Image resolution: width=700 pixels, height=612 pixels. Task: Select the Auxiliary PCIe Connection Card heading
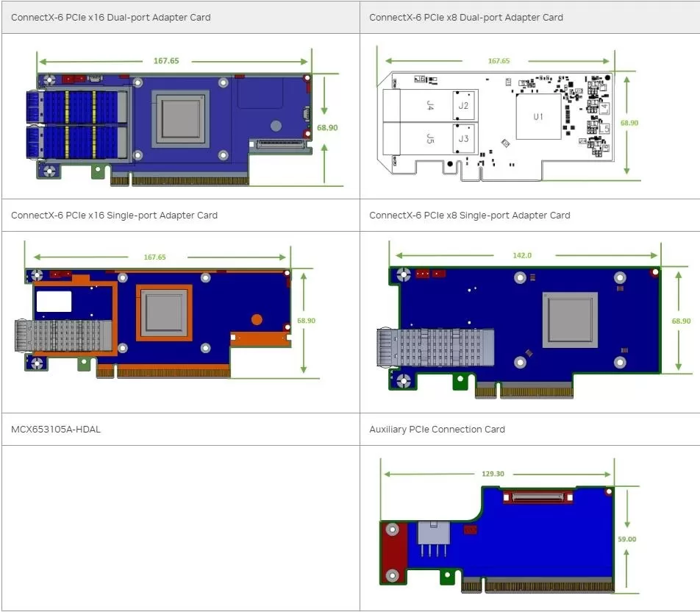point(437,430)
